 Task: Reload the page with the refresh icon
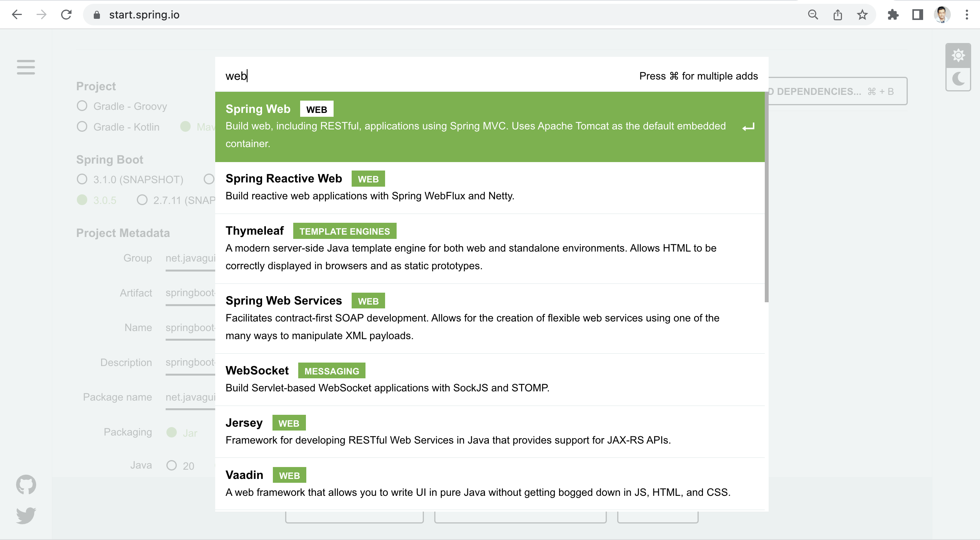point(66,15)
